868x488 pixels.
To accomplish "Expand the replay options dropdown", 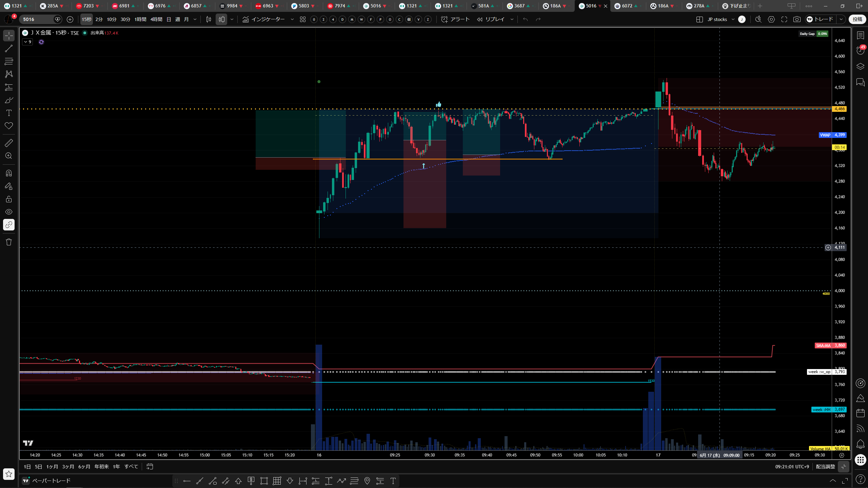I will coord(512,19).
